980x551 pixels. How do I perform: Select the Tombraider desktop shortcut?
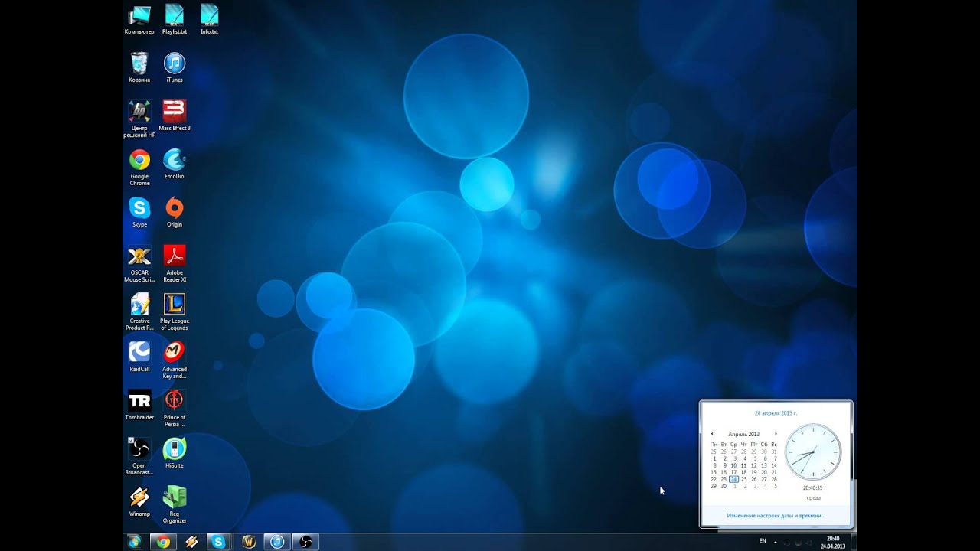pyautogui.click(x=139, y=405)
